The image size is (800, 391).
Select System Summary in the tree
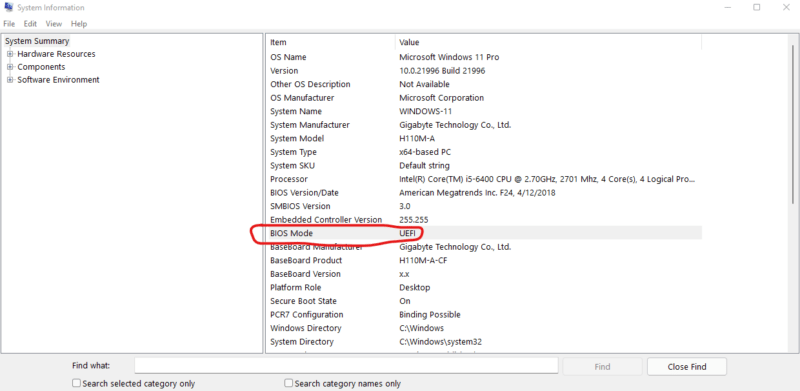37,41
